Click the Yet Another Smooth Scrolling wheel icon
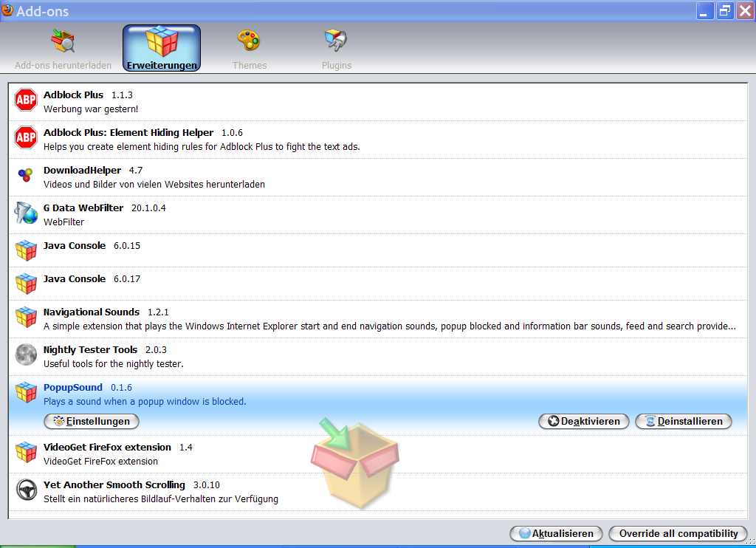This screenshot has width=756, height=548. point(26,490)
